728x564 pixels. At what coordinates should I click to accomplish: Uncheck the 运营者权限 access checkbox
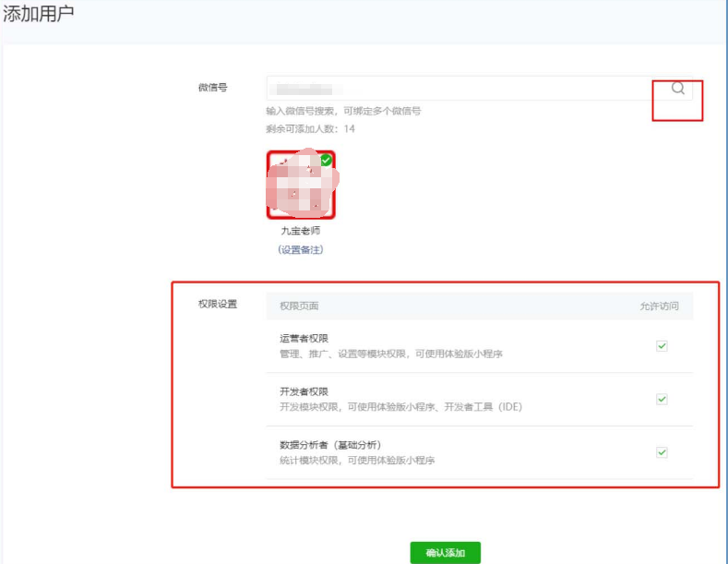tap(662, 346)
